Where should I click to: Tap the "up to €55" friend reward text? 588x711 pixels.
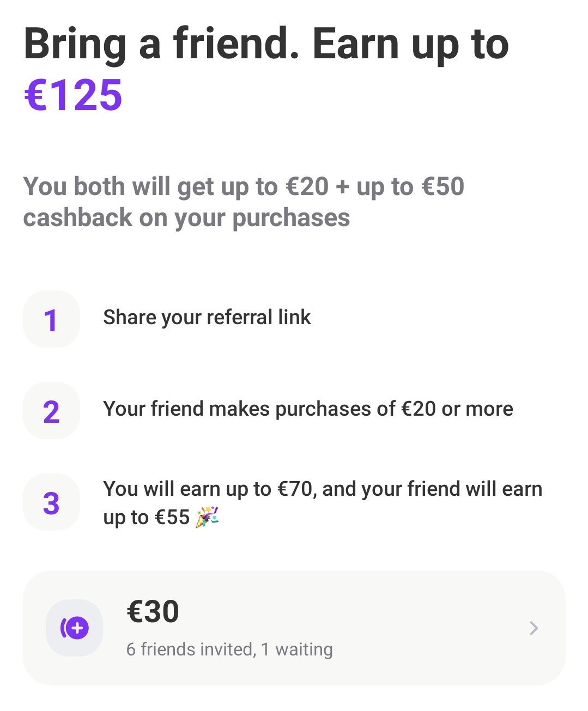coord(146,517)
